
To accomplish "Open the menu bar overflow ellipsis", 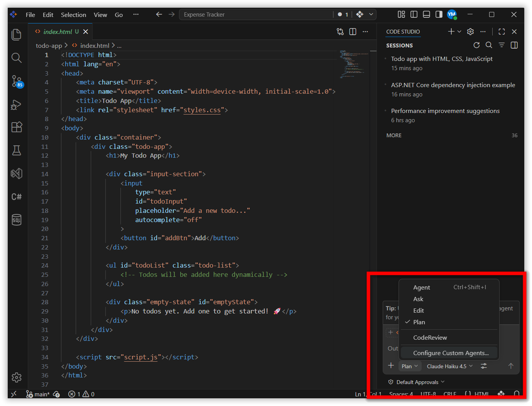I will 136,14.
